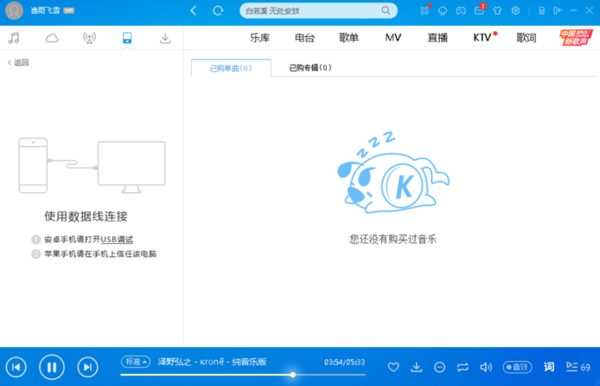600x386 pixels.
Task: Open the 歌词 menu
Action: pos(526,37)
